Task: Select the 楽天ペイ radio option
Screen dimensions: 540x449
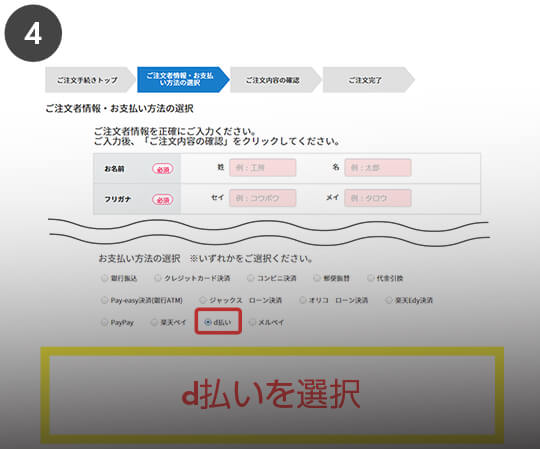Action: pos(154,322)
